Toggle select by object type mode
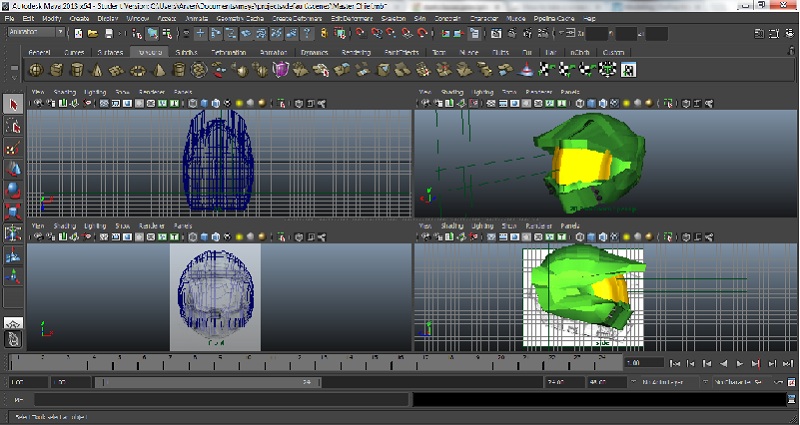The height and width of the screenshot is (425, 800). coord(153,34)
